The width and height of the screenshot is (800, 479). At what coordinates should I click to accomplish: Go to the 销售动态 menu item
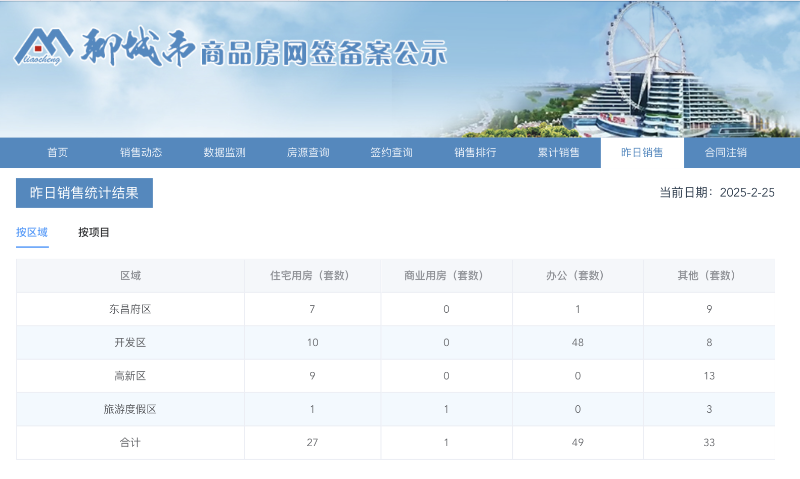[x=141, y=153]
